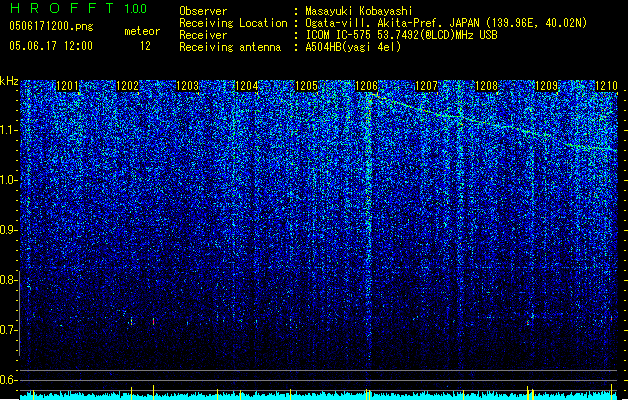
Task: Click the Receiver label
Action: tap(203, 35)
